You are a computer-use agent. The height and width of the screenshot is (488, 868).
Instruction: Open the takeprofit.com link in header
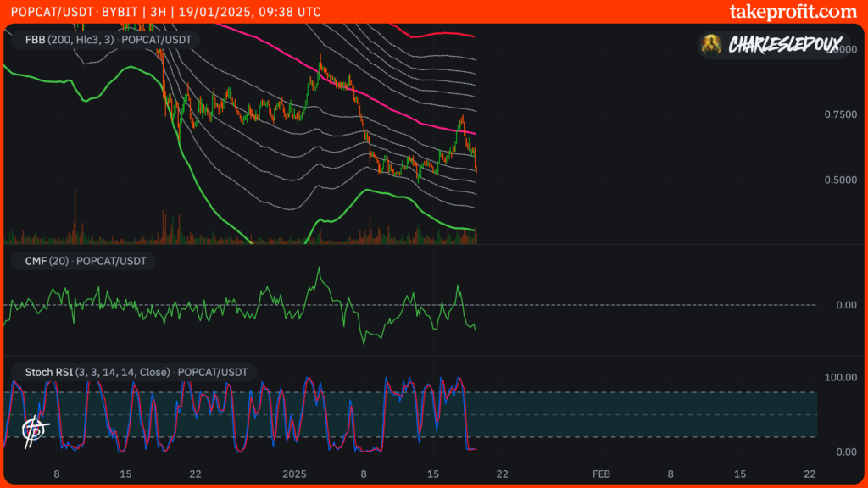tap(793, 12)
